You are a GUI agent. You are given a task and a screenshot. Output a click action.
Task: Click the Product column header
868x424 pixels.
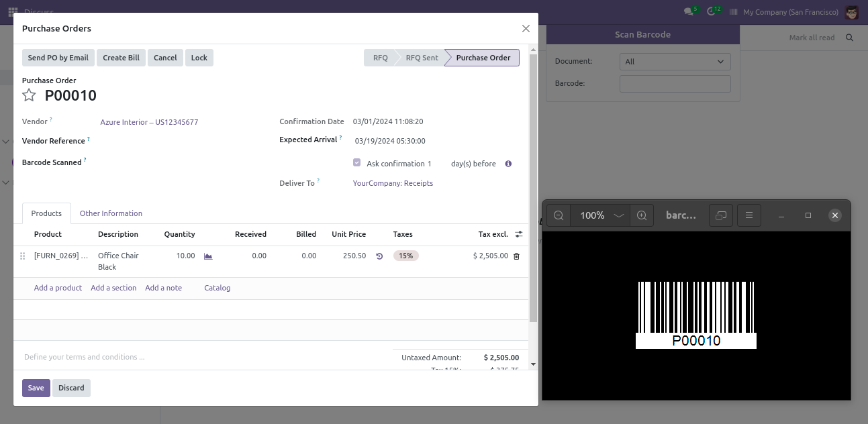click(48, 234)
